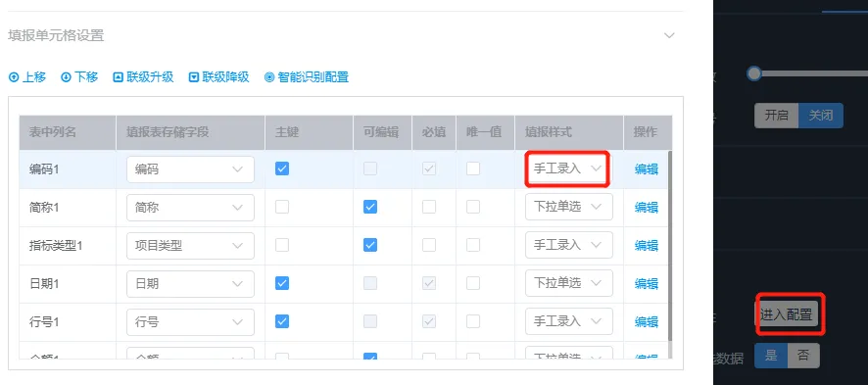Toggle 主键 checkbox for 简称1 row

282,207
